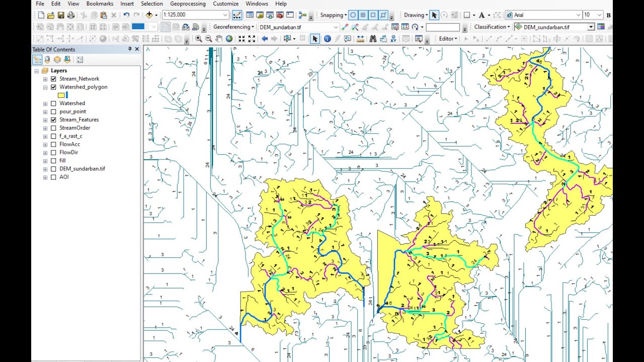Toggle Table Of Contents auto-hide pin
Viewport: 644px width, 362px height.
[130, 49]
